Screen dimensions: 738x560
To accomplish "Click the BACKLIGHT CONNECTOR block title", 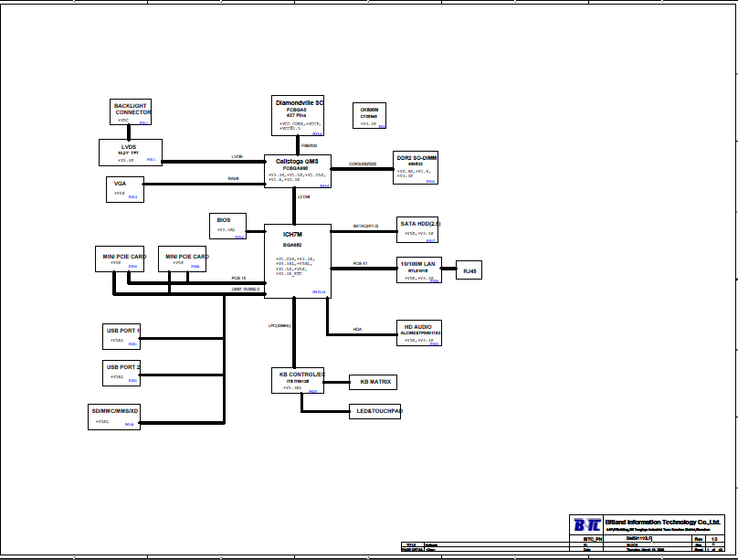I will (132, 110).
